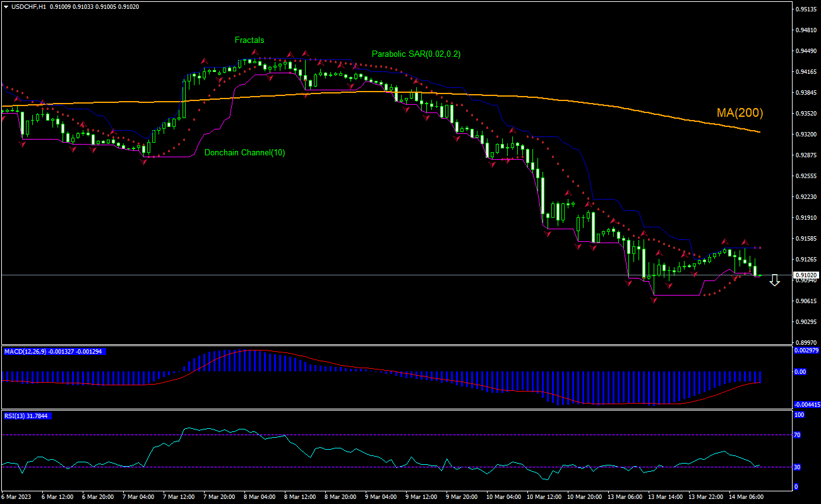Click the current price box showing 0.91020

pos(806,275)
